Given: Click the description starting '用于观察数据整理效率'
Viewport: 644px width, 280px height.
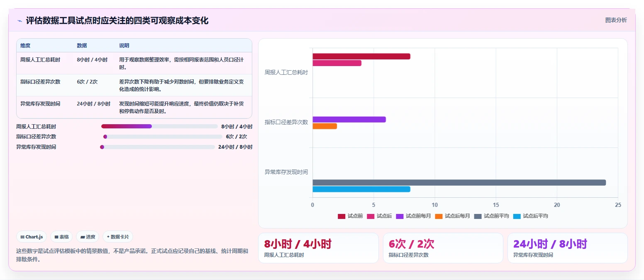Looking at the screenshot, I should [181, 64].
